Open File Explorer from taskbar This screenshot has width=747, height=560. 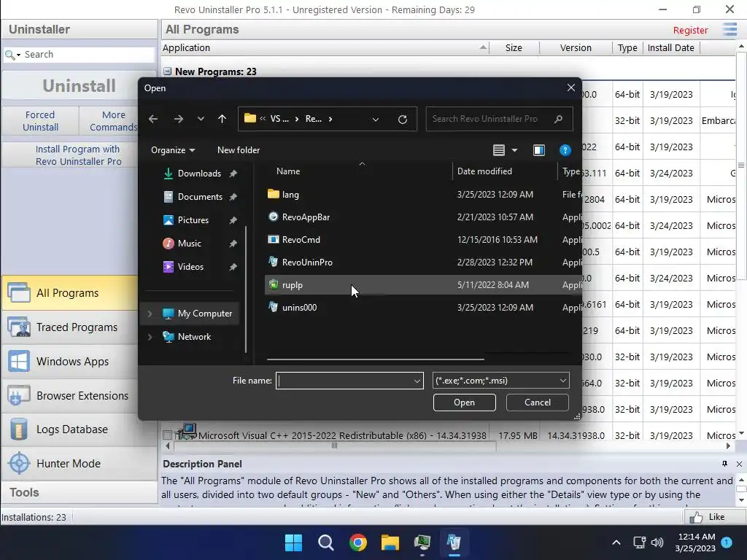(x=390, y=542)
